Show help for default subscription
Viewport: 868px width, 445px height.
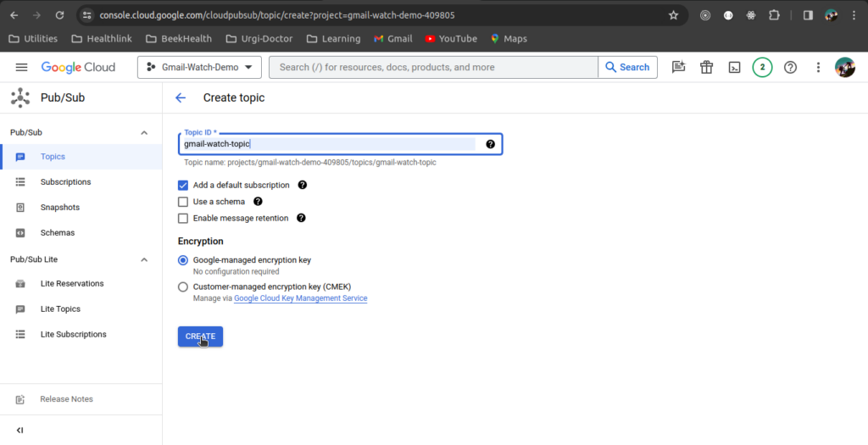point(303,185)
